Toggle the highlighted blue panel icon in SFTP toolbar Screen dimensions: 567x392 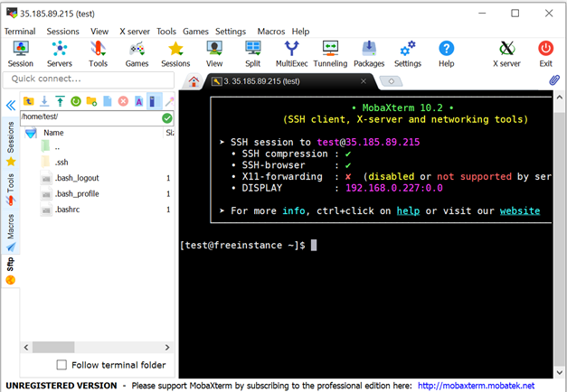153,101
